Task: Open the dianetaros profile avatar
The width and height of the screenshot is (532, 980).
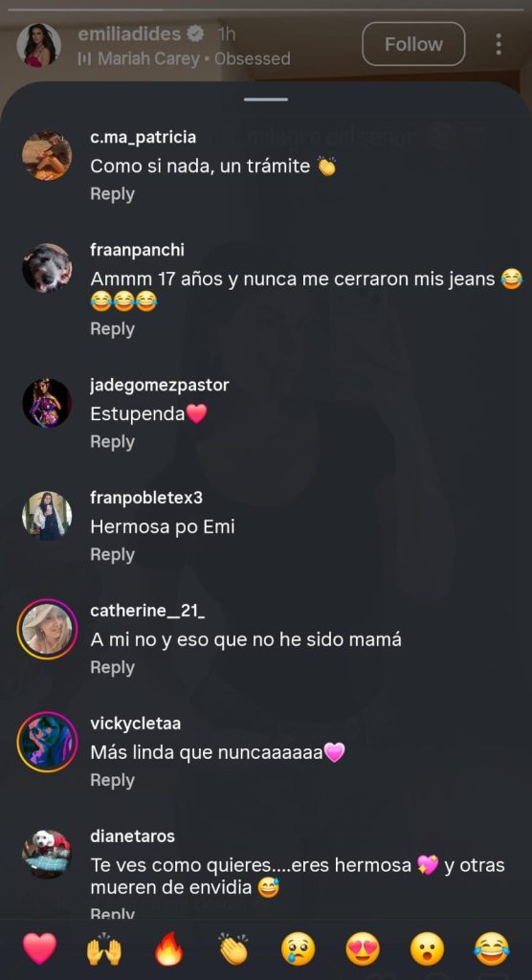Action: pyautogui.click(x=47, y=855)
